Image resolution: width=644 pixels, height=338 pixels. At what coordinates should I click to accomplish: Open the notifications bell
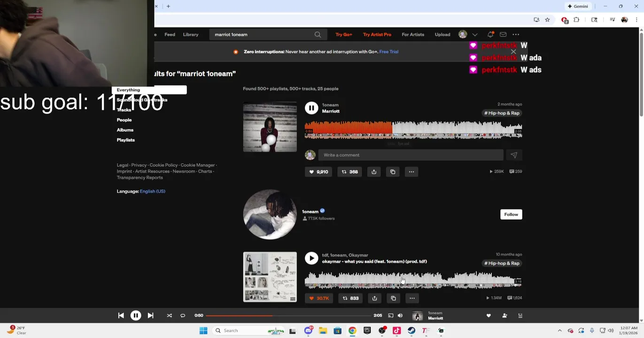[490, 34]
